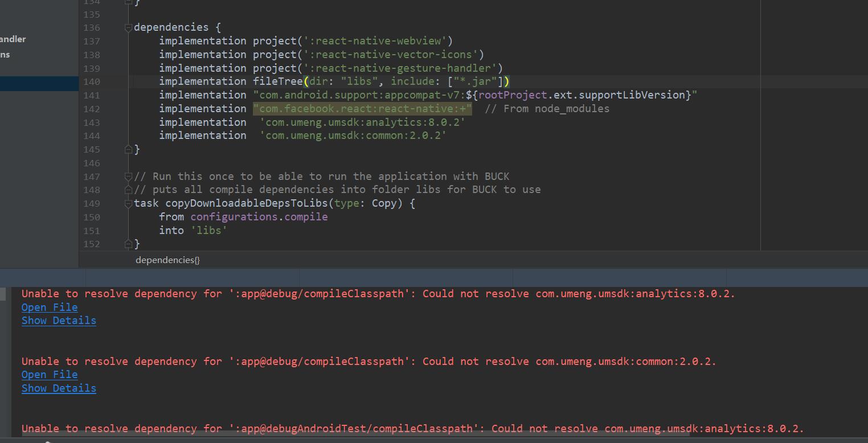Viewport: 868px width, 443px height.
Task: Click the appcompat-v7 dependency string
Action: pos(475,95)
